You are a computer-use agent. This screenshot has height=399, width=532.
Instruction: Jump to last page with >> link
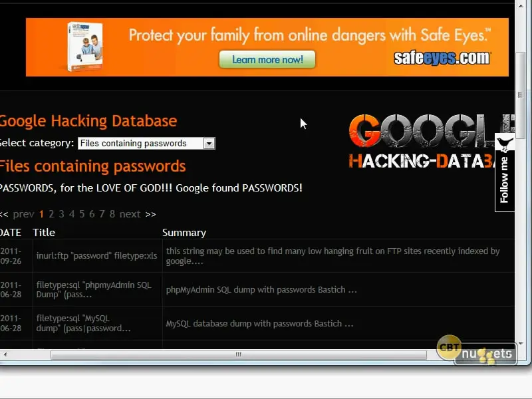pyautogui.click(x=151, y=214)
